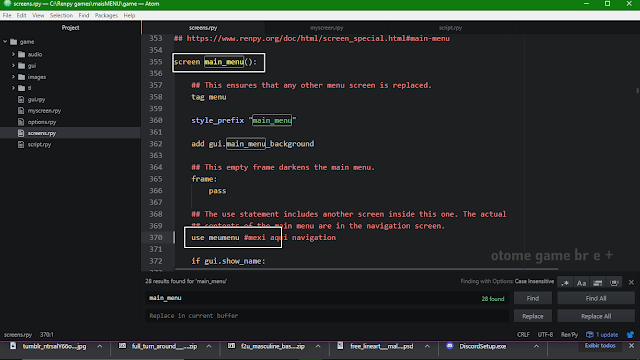The image size is (640, 360).
Task: Open the Find menu
Action: tap(84, 16)
